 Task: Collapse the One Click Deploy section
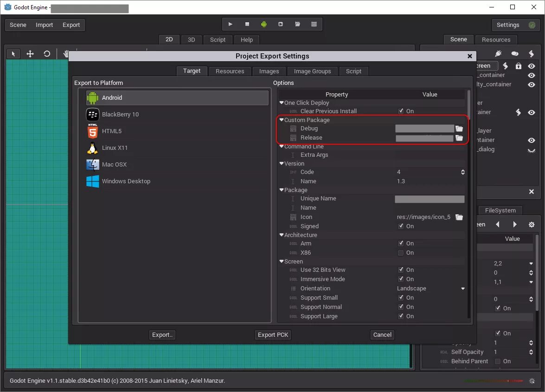click(x=282, y=103)
